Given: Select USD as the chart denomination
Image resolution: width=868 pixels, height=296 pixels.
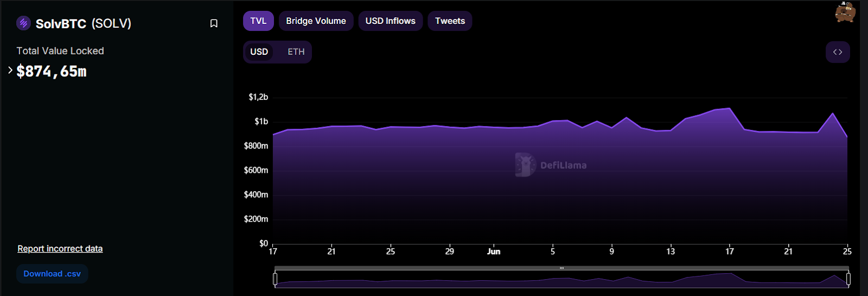Looking at the screenshot, I should point(259,52).
